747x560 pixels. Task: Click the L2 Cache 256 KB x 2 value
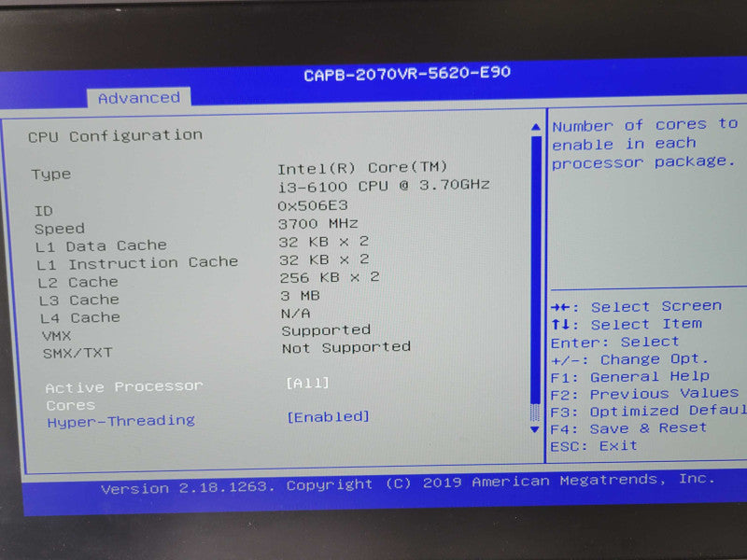coord(330,277)
